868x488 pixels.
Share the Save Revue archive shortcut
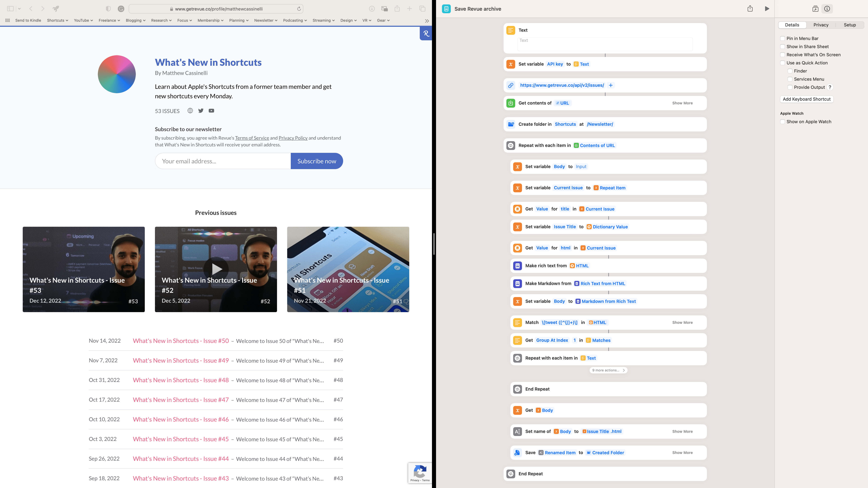tap(750, 9)
